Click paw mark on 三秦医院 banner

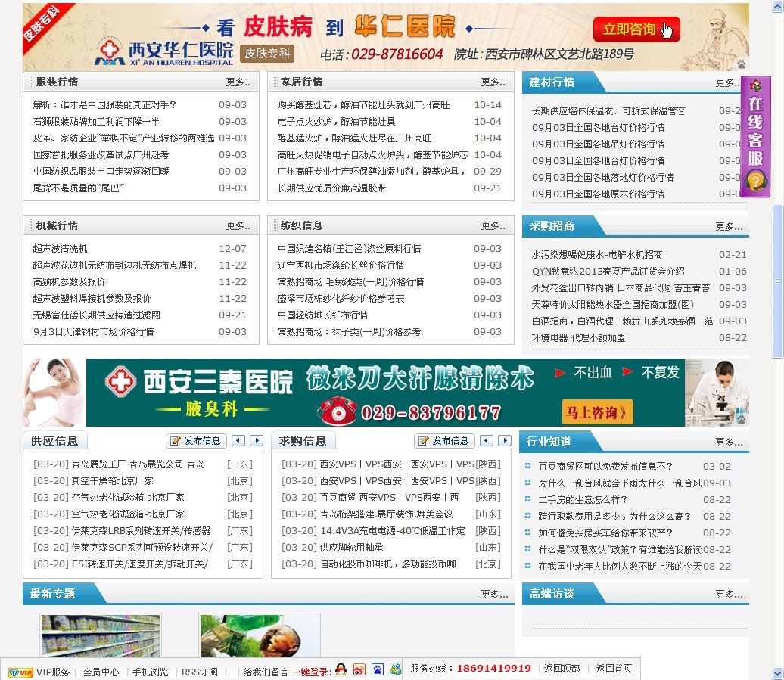[741, 419]
